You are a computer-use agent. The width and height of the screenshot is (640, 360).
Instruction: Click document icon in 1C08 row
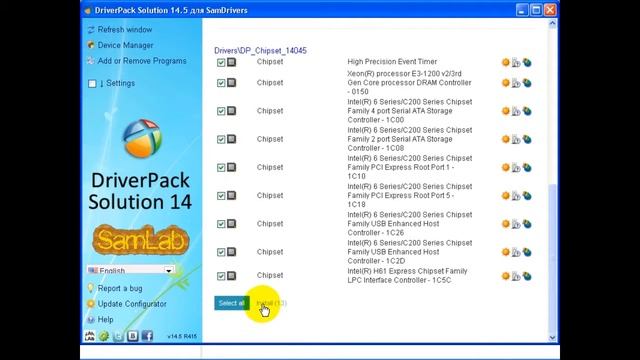[x=516, y=140]
